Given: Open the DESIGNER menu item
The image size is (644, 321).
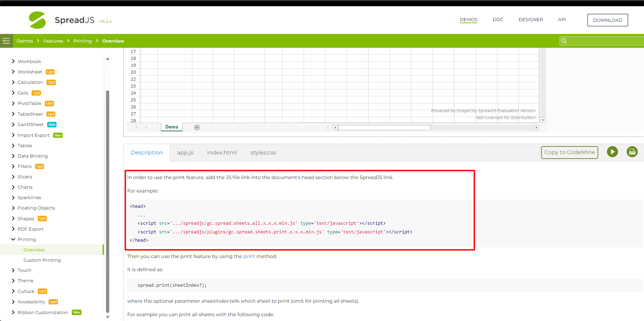Looking at the screenshot, I should 531,20.
